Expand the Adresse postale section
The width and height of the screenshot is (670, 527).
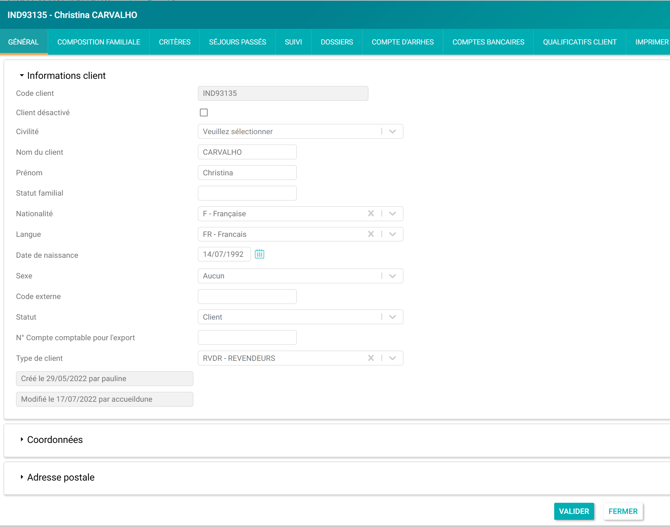[x=60, y=478]
